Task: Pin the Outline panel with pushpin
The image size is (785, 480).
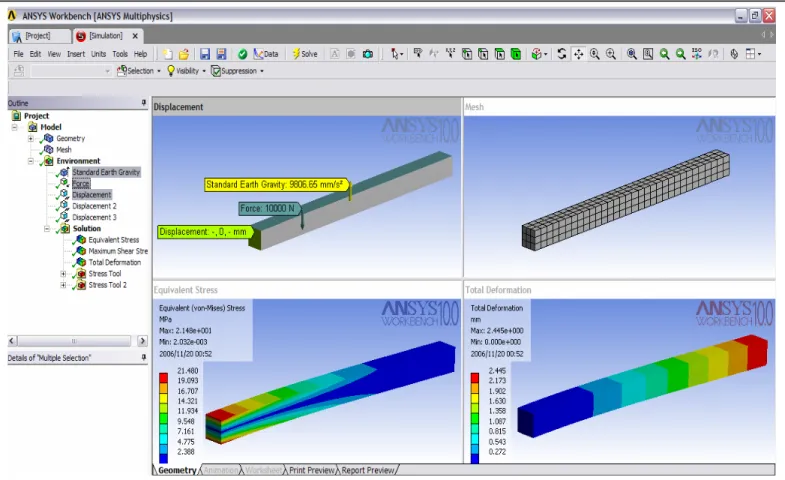Action: (x=144, y=103)
